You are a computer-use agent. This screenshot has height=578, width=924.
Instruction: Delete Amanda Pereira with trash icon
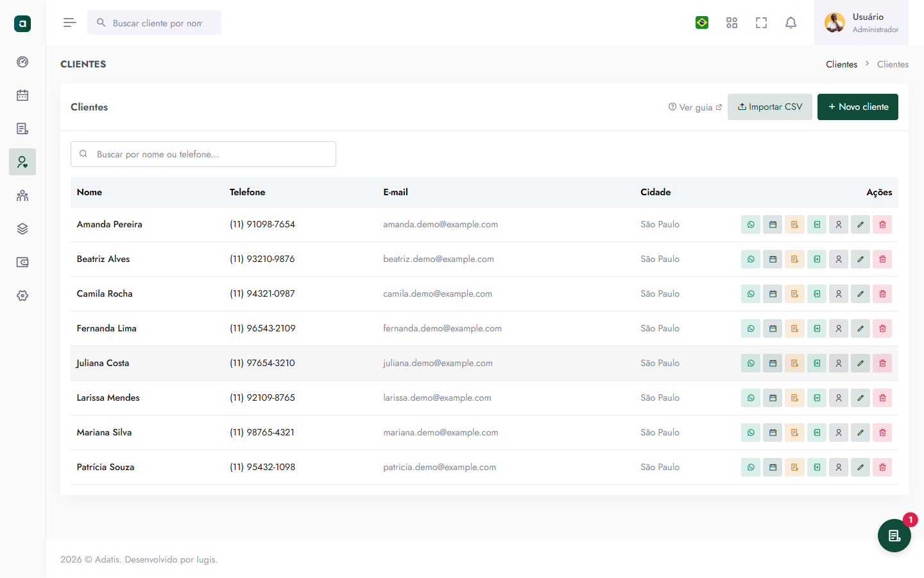pyautogui.click(x=882, y=225)
